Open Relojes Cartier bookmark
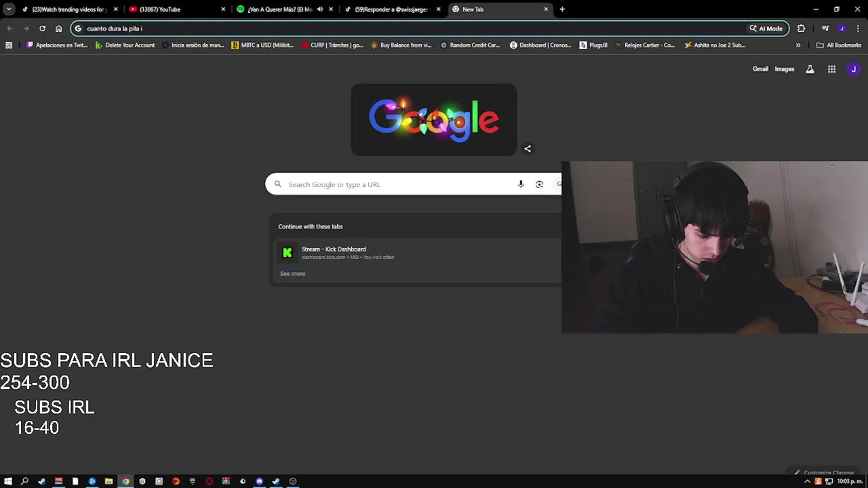Viewport: 868px width, 488px height. pos(644,45)
